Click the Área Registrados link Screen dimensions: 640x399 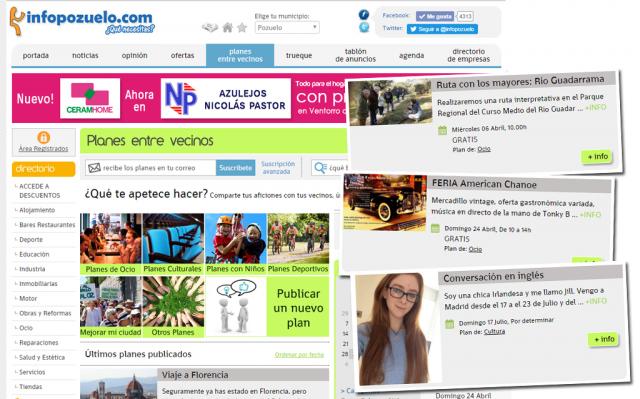43,149
